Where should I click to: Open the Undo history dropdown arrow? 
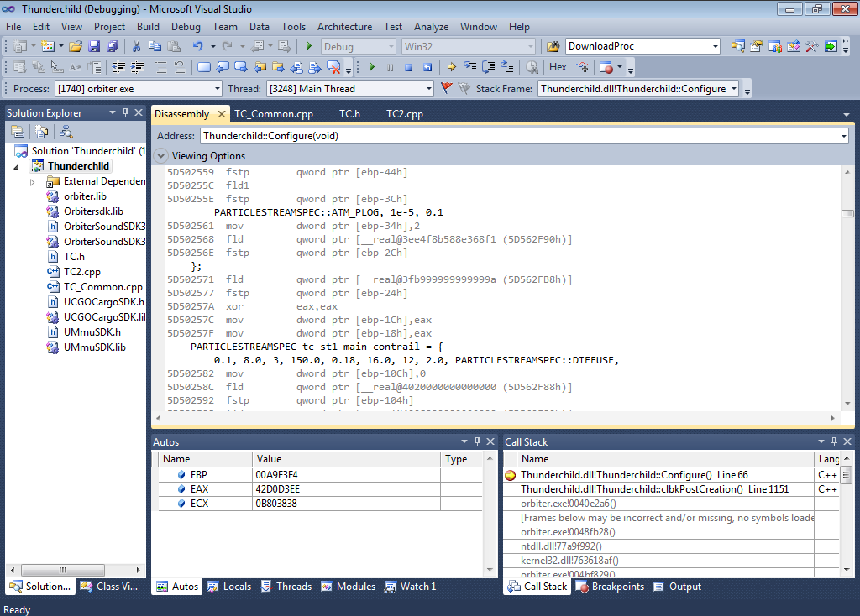(x=212, y=47)
